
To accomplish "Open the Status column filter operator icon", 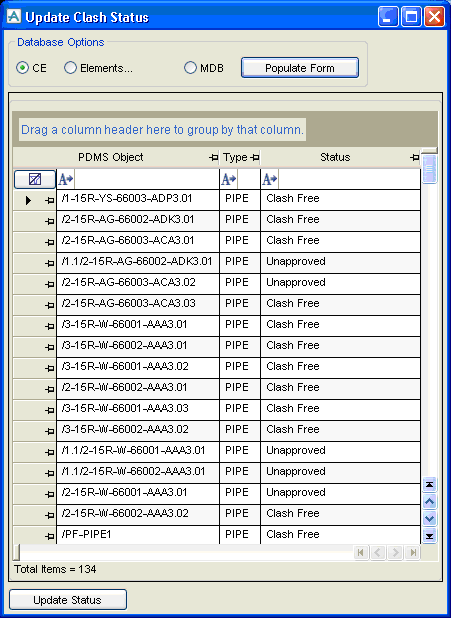I will point(270,180).
